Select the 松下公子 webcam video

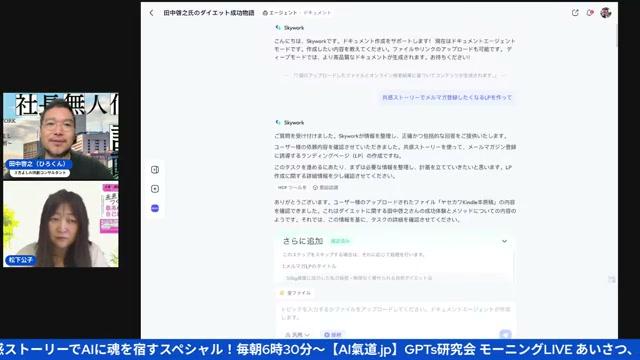61,224
